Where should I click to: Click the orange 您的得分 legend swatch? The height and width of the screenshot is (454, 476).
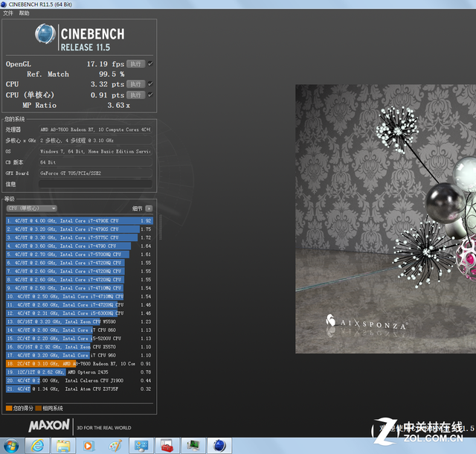[9, 408]
